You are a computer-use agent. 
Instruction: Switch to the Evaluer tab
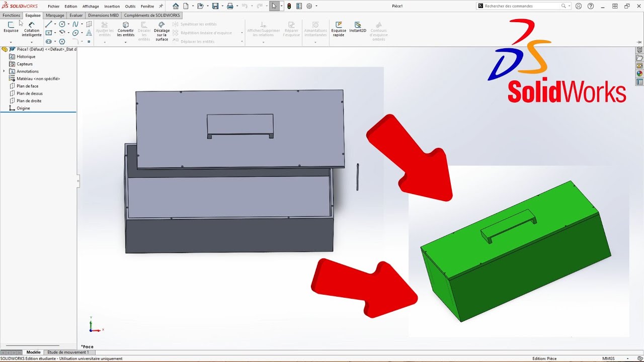coord(76,16)
